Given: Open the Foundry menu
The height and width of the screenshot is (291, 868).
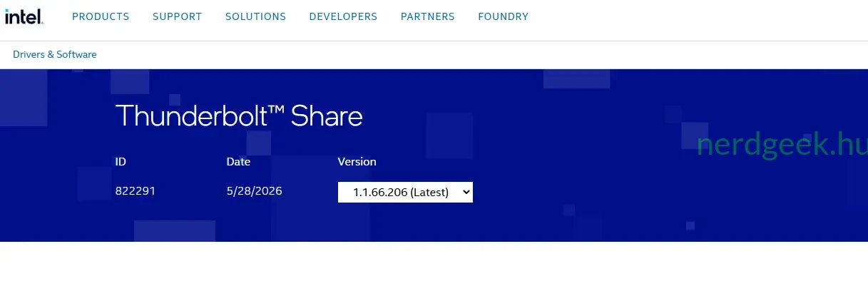Looking at the screenshot, I should tap(504, 16).
